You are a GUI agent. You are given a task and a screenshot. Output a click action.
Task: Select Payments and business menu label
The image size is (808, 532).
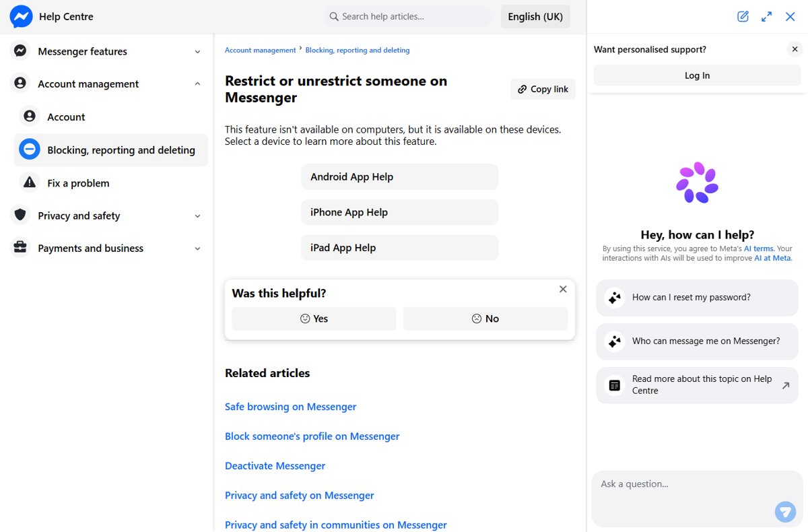90,248
